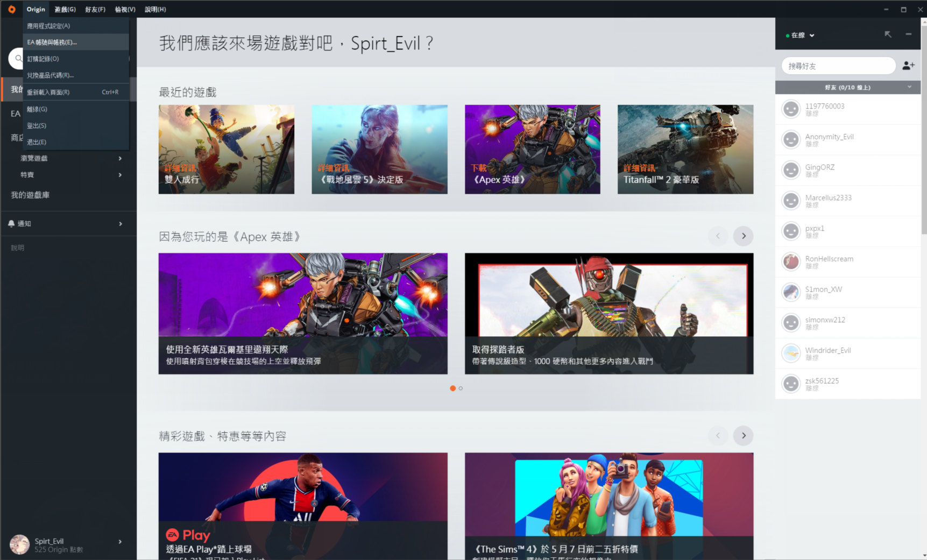Screen dimensions: 927x560
Task: Choose 離線(G) go offline entry
Action: click(x=76, y=109)
